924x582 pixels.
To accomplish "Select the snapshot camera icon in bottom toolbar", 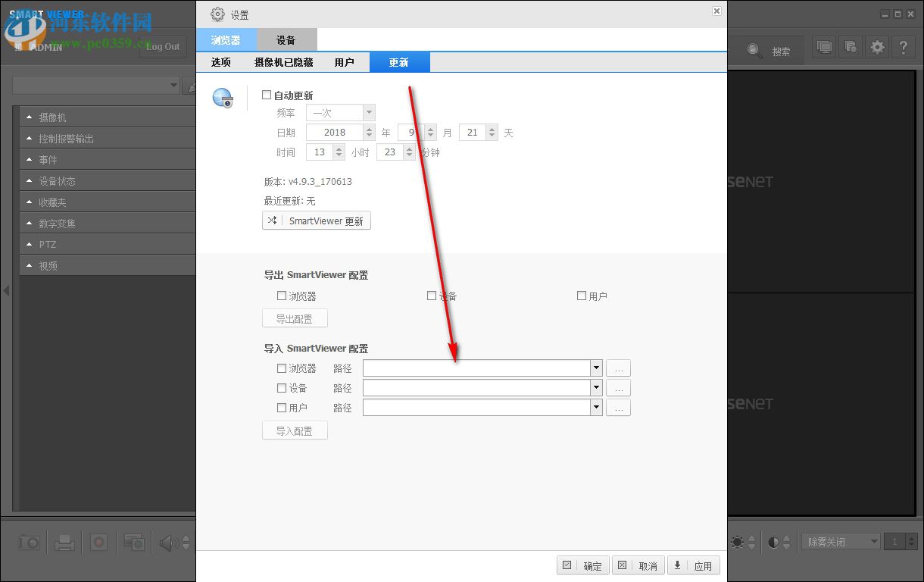I will pos(30,542).
